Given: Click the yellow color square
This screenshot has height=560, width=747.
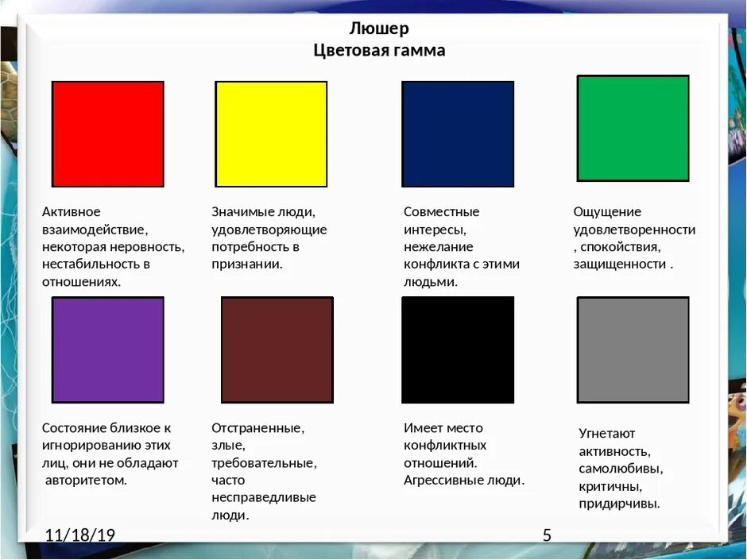Looking at the screenshot, I should pos(271,133).
